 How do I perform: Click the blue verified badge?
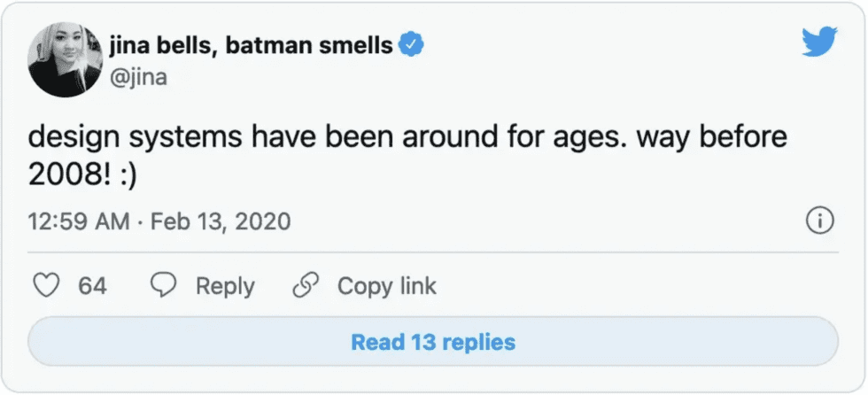[411, 45]
